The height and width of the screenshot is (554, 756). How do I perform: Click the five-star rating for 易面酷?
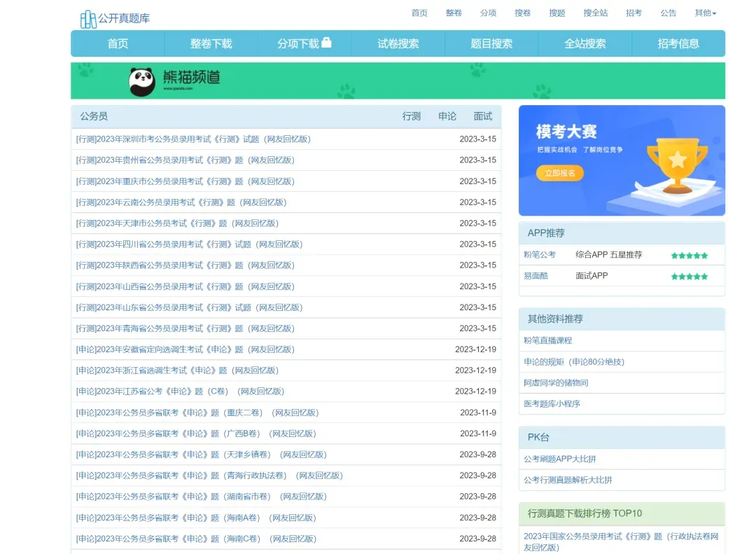click(689, 277)
